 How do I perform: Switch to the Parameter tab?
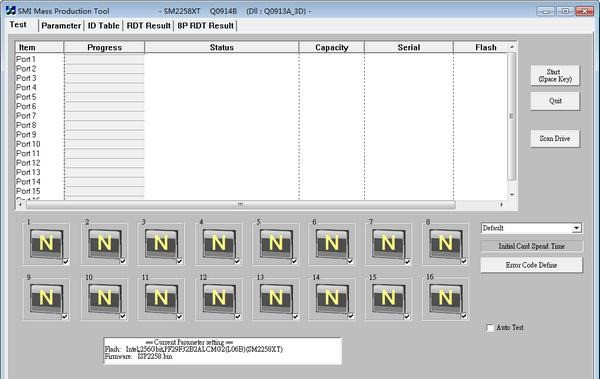click(61, 26)
